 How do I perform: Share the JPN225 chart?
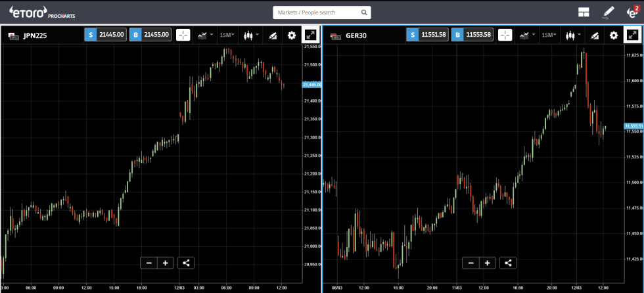pos(186,263)
